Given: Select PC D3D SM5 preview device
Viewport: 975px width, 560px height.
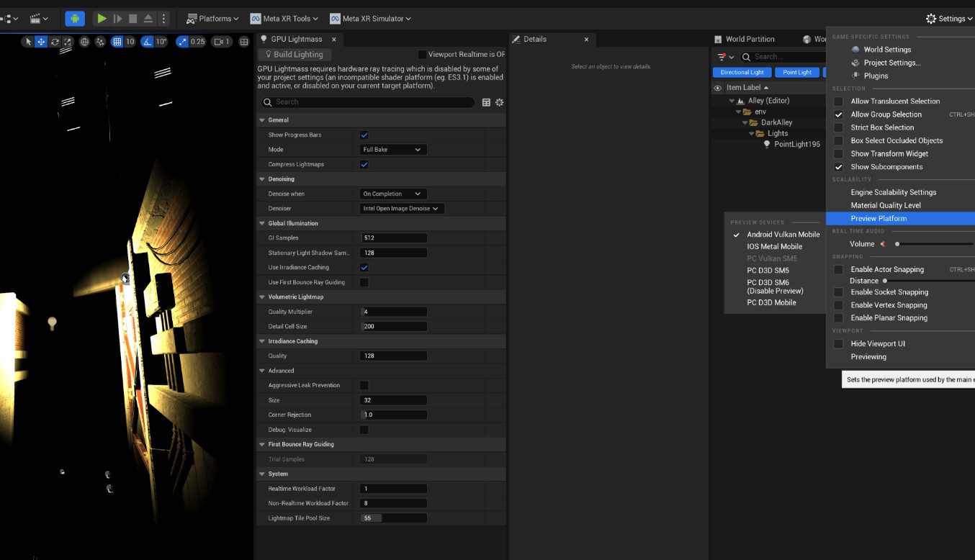Looking at the screenshot, I should 768,271.
